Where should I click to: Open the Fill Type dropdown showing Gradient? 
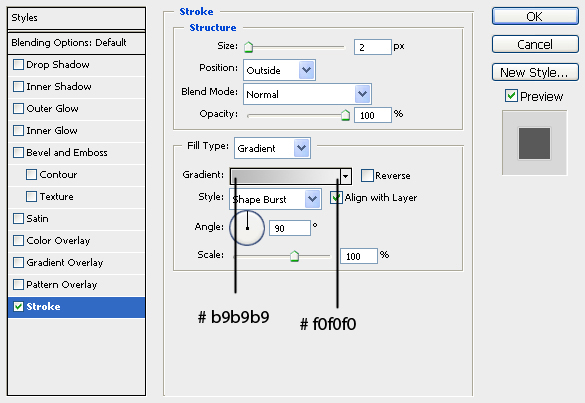point(272,148)
